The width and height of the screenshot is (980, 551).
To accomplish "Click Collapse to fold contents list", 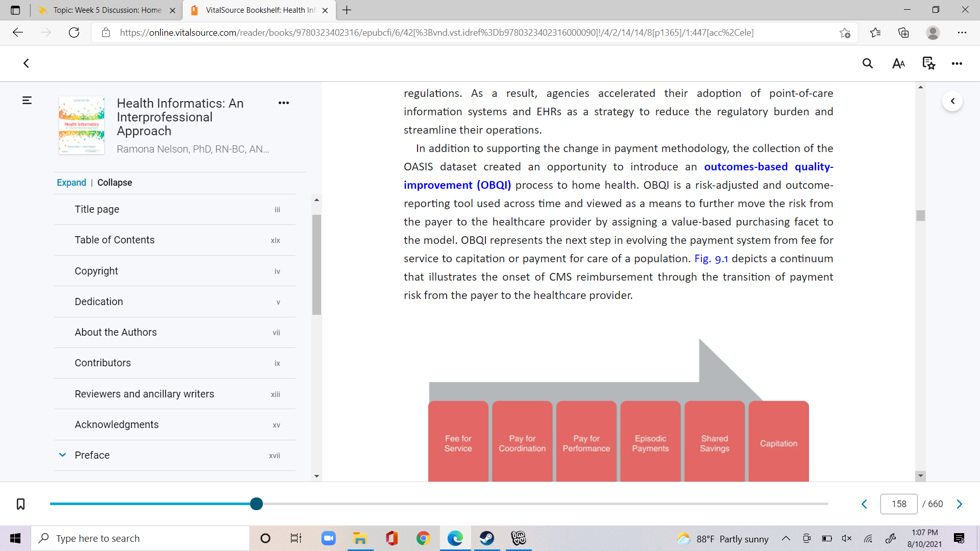I will (115, 183).
